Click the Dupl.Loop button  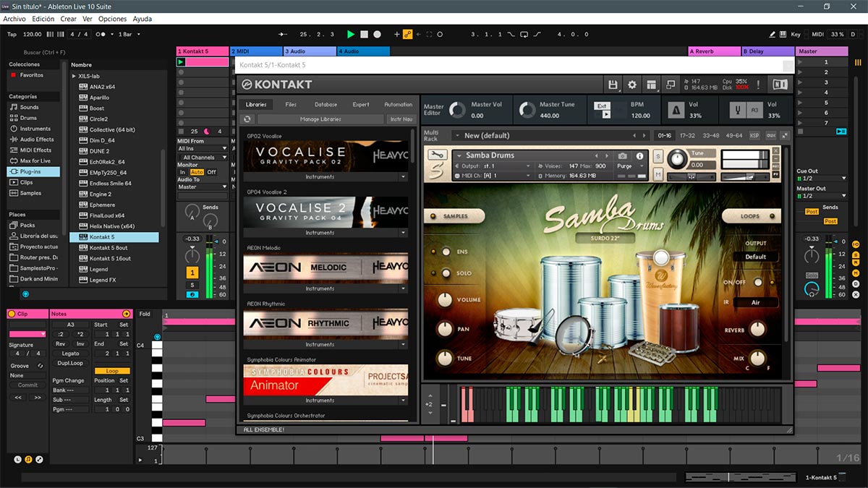71,363
